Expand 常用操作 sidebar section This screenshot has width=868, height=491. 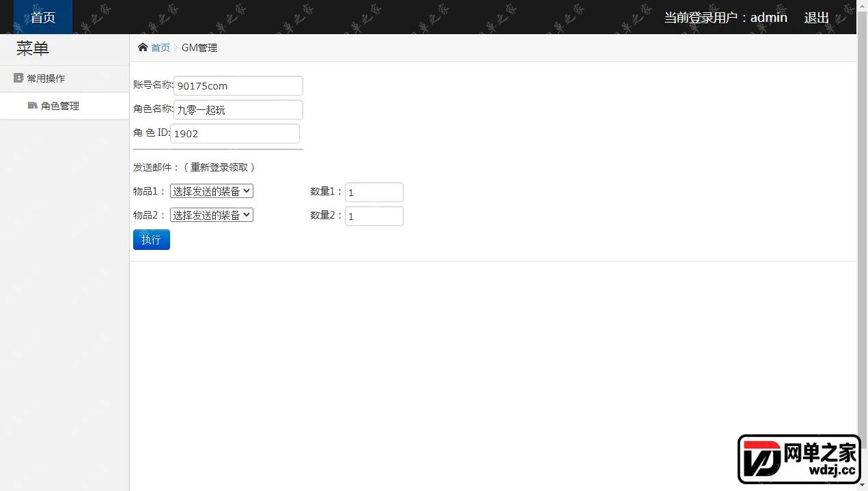coord(64,79)
